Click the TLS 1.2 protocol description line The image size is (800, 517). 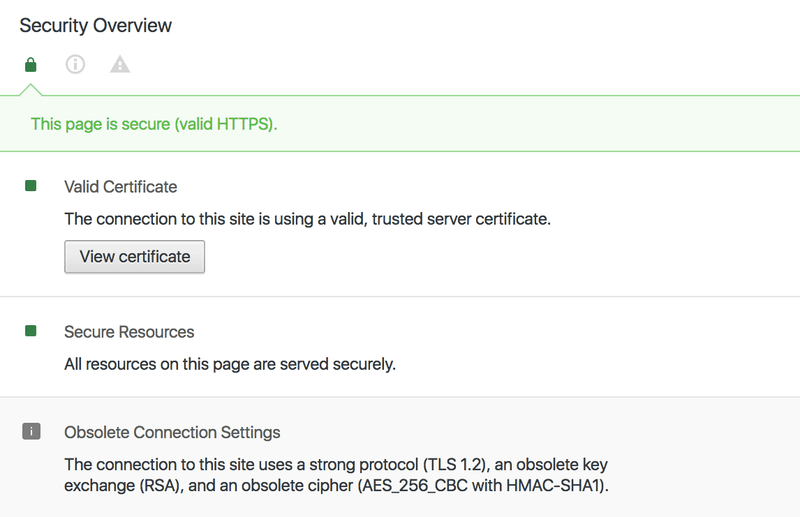click(x=336, y=464)
